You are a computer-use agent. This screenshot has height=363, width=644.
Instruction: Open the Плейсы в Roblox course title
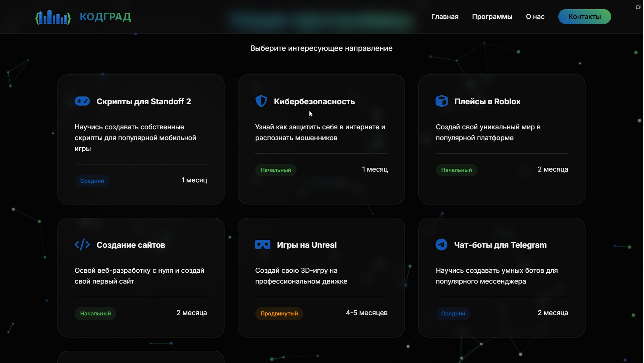(487, 101)
